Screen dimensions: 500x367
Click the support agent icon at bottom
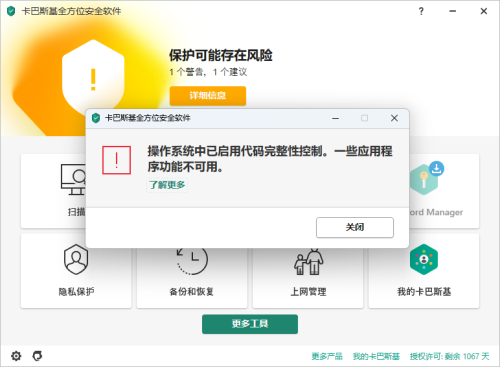37,356
